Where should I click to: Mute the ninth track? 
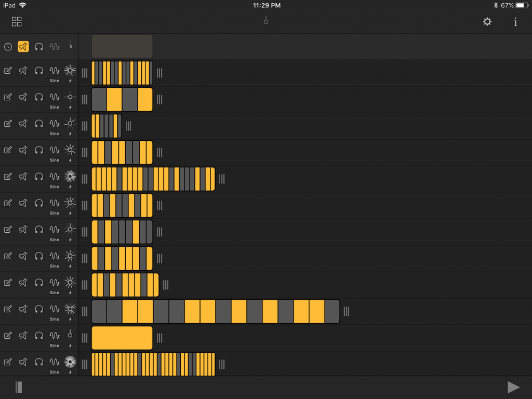23,283
